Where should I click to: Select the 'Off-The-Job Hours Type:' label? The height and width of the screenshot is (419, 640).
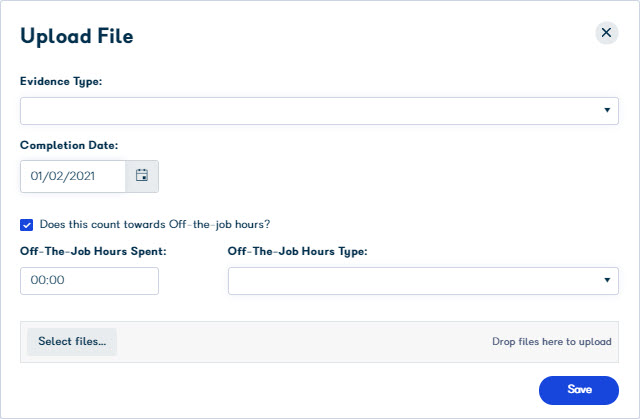298,251
